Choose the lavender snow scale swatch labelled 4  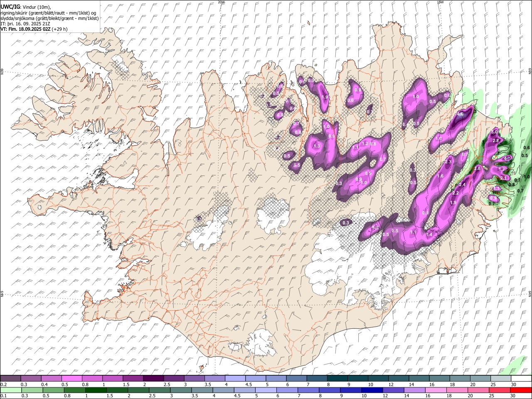coord(235,378)
